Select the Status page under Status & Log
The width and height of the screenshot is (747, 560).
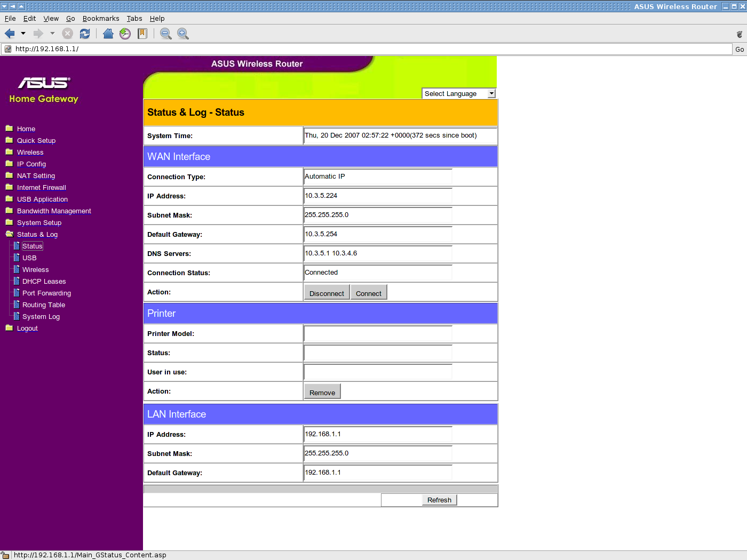click(x=32, y=246)
